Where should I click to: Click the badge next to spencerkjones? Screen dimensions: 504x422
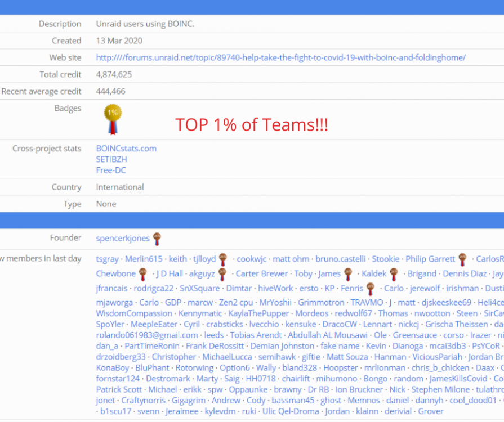coord(157,239)
